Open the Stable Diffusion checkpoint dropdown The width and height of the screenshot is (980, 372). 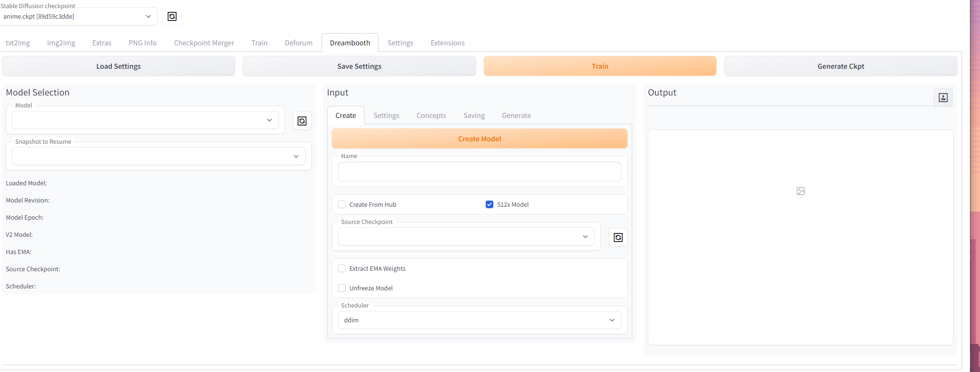[78, 16]
